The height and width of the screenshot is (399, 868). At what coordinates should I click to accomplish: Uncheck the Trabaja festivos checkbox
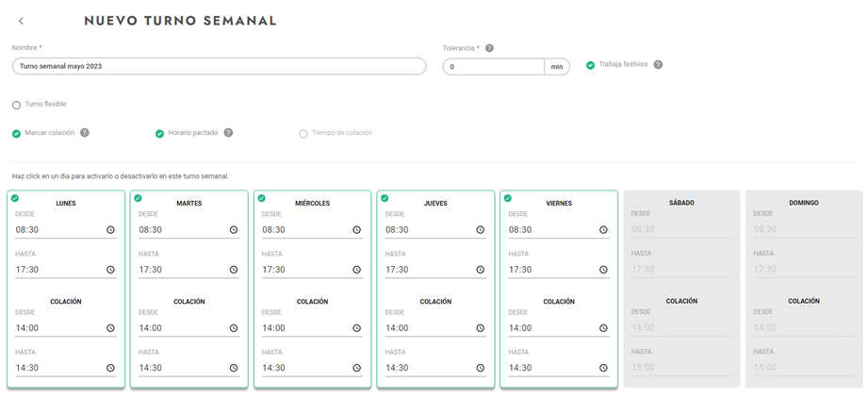click(x=591, y=65)
